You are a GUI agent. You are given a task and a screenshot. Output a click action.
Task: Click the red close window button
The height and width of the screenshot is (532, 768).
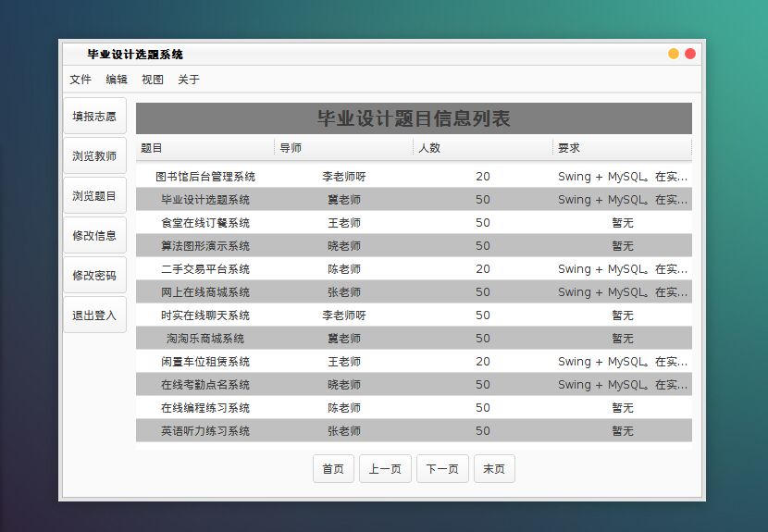tap(690, 54)
